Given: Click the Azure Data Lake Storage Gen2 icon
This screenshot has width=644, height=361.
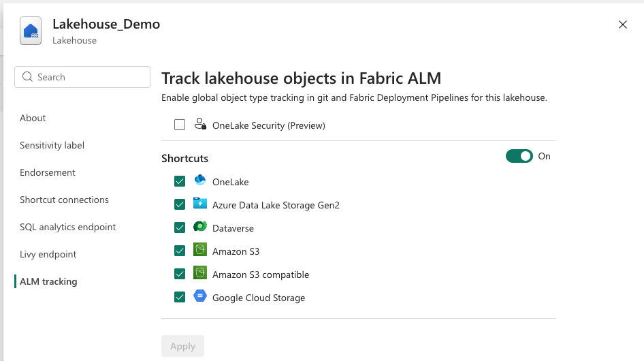Looking at the screenshot, I should point(200,204).
